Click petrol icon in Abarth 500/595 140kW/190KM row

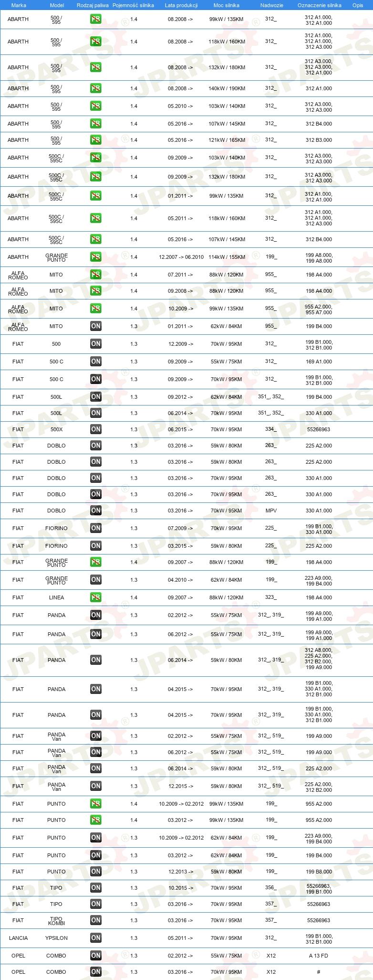[95, 88]
